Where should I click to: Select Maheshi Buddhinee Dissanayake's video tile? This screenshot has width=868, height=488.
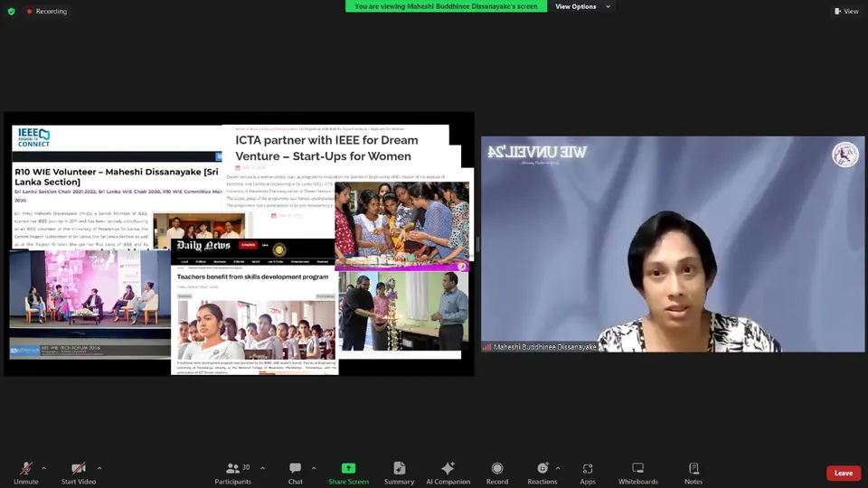(x=673, y=244)
